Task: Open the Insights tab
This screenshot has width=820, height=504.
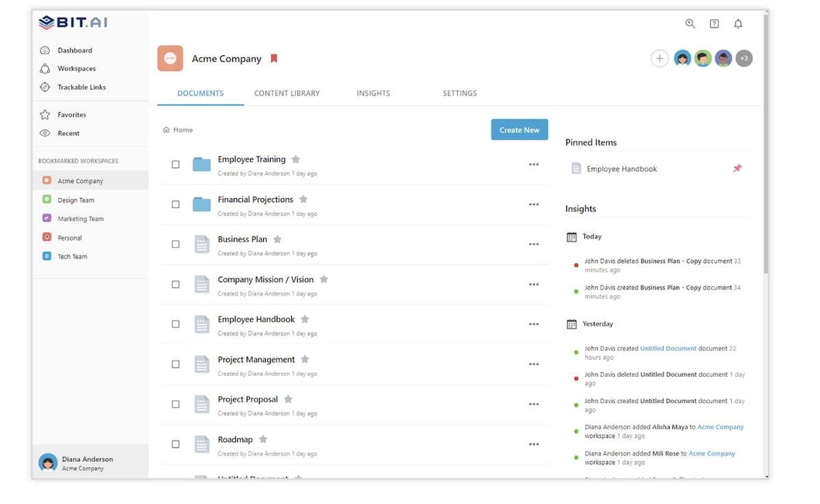Action: point(373,94)
